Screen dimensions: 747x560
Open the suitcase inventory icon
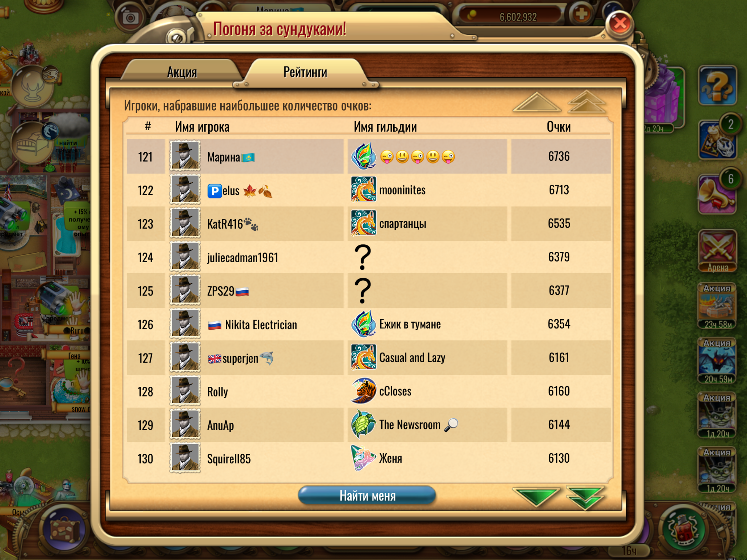[65, 528]
